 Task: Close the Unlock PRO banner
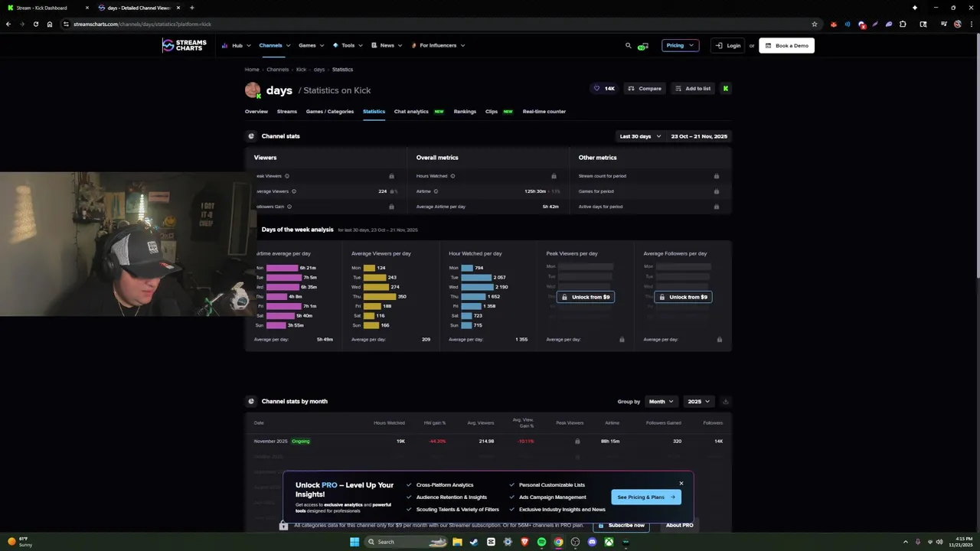pos(681,483)
